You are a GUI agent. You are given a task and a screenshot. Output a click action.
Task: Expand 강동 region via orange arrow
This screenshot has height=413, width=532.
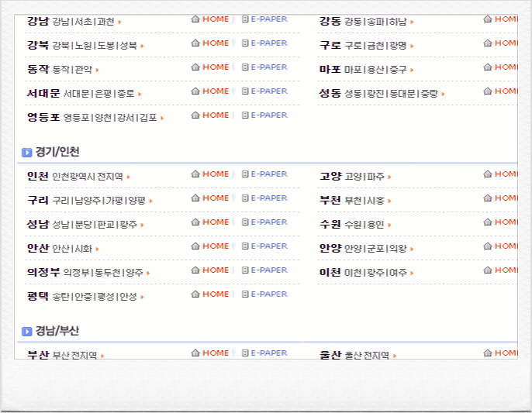(x=412, y=22)
